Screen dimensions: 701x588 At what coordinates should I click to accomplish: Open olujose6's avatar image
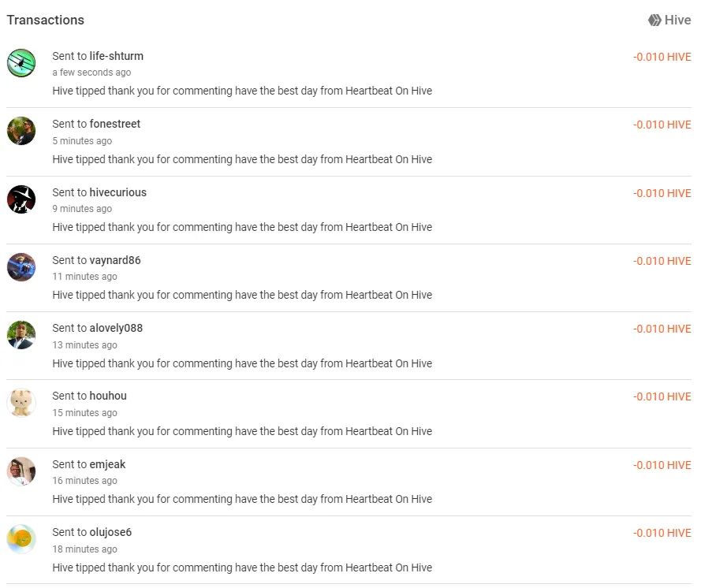(21, 539)
